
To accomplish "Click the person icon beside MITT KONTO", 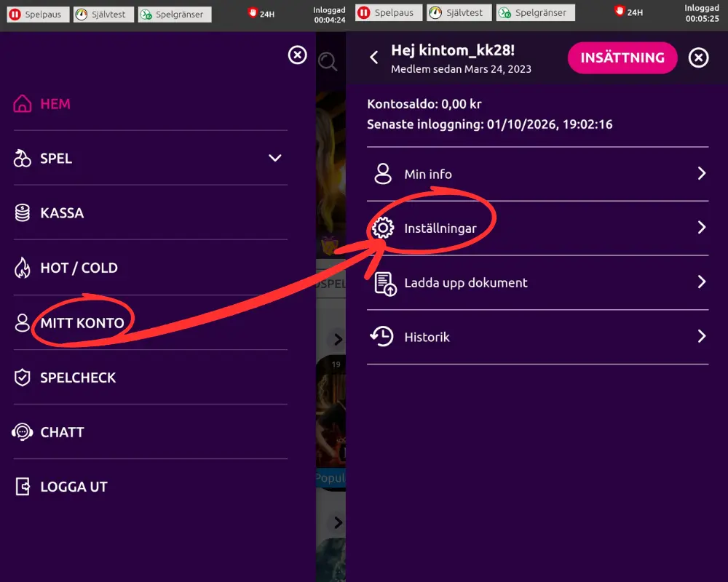I will pos(23,322).
